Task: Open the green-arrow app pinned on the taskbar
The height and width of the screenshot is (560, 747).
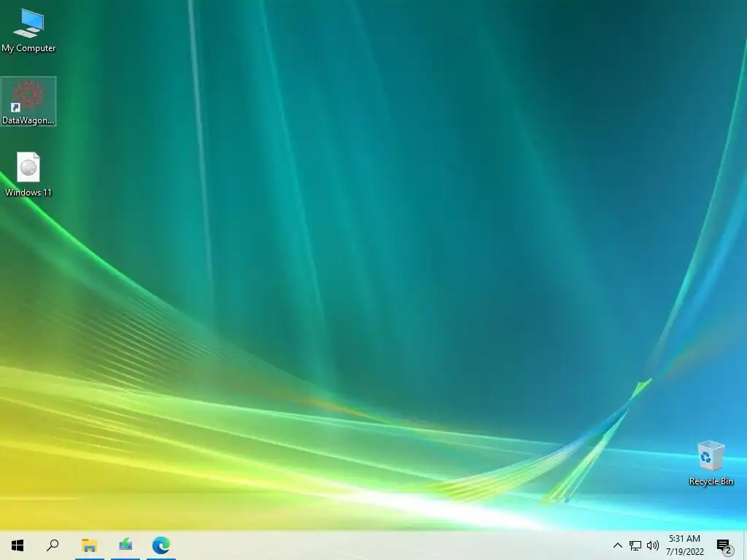Action: point(125,545)
